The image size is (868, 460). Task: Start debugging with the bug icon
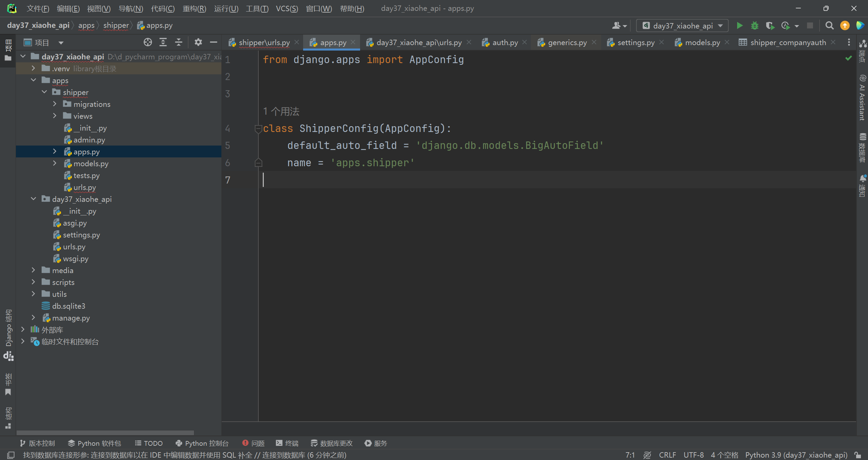click(755, 26)
